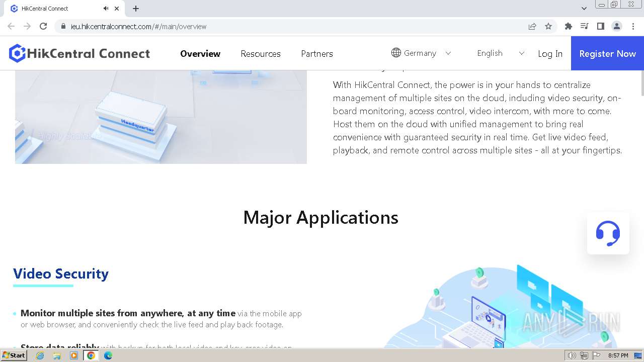This screenshot has width=644, height=362.
Task: Click the HikCentral Connect logo
Action: coord(79,53)
